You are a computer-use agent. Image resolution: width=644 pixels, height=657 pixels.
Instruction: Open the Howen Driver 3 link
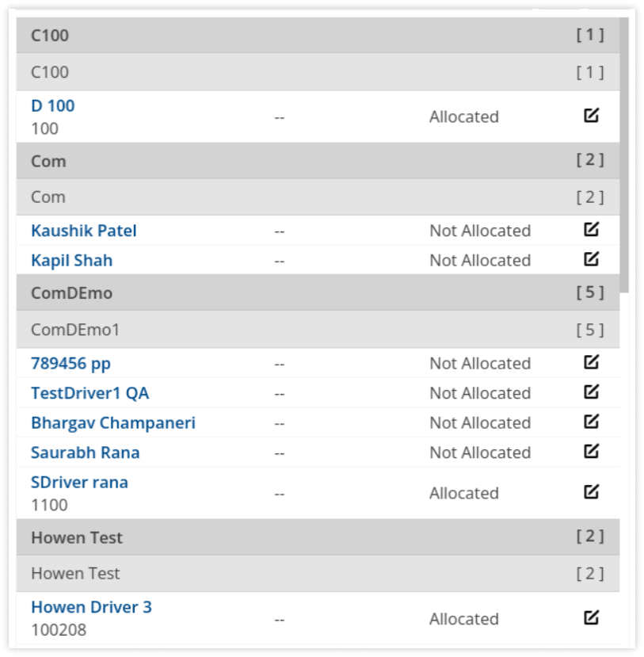(x=91, y=607)
